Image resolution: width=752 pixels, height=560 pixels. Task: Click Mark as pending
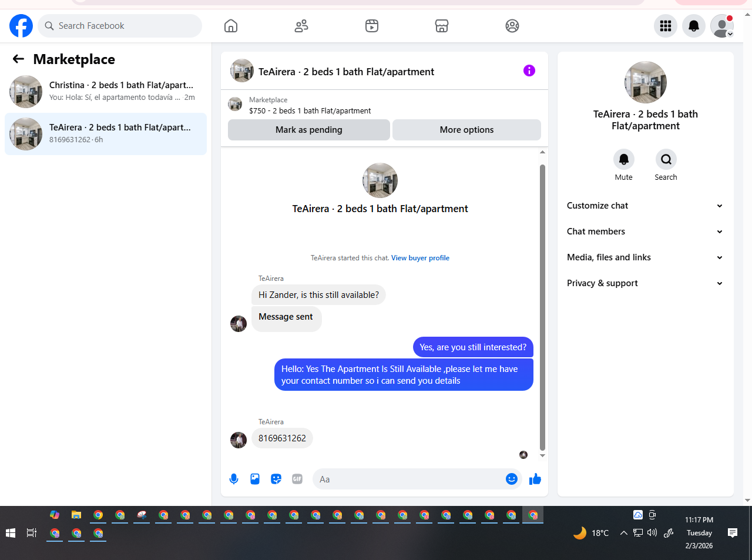[309, 130]
